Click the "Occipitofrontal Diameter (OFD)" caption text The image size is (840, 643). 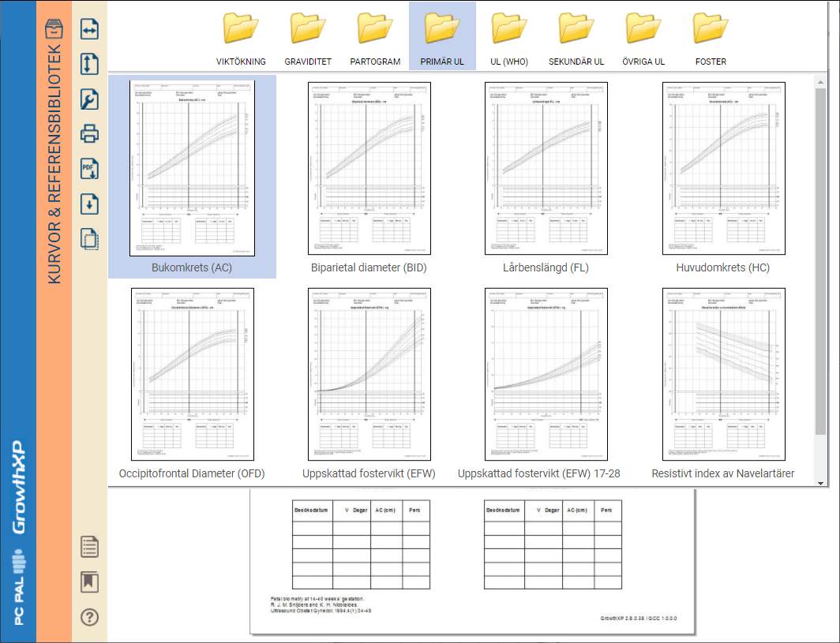(192, 474)
